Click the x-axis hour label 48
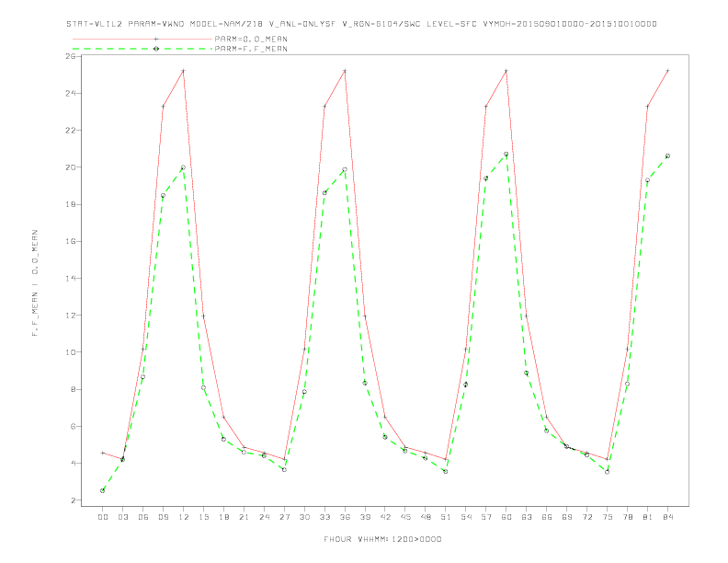 click(x=426, y=517)
